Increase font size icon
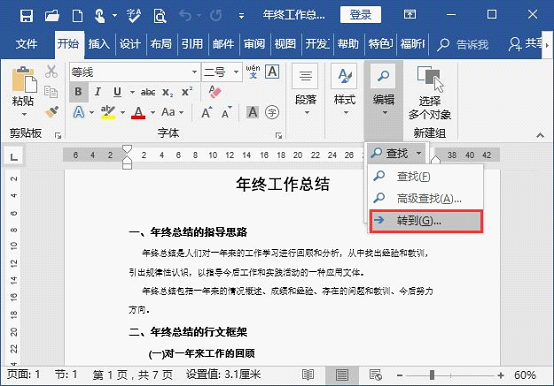554x386 pixels. point(207,112)
